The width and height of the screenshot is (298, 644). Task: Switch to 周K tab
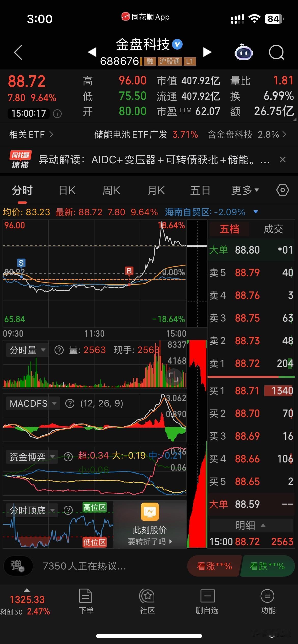(111, 190)
